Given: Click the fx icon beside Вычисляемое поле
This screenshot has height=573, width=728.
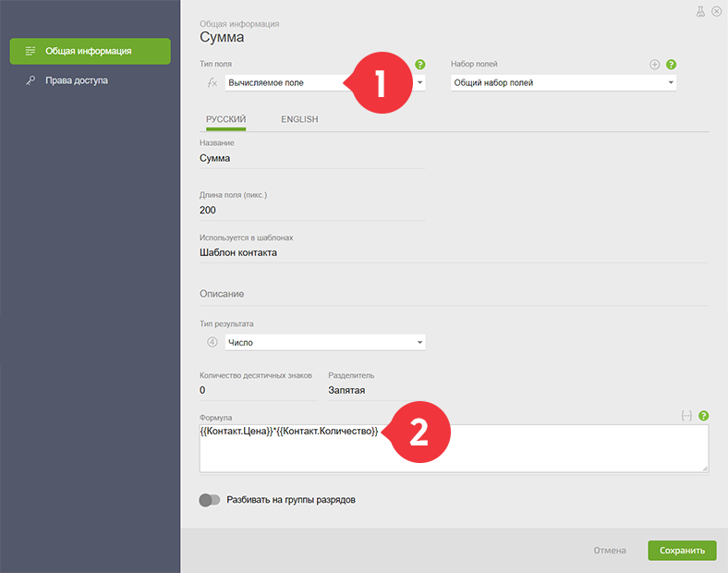Looking at the screenshot, I should pyautogui.click(x=212, y=82).
